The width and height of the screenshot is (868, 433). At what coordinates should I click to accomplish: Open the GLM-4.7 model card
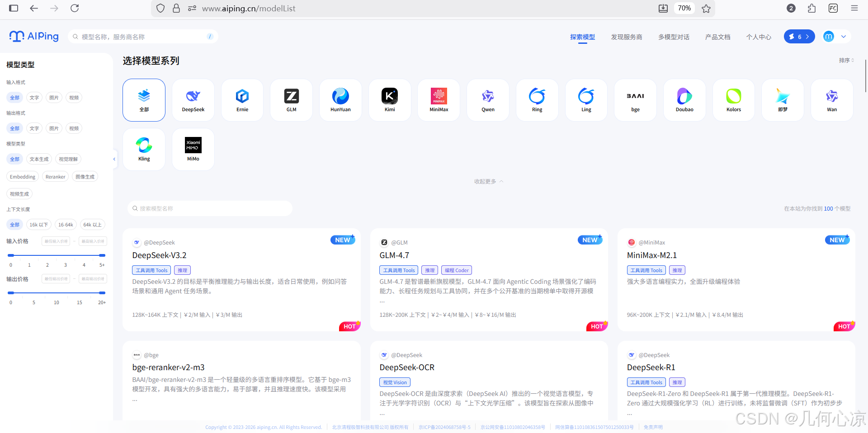point(489,280)
